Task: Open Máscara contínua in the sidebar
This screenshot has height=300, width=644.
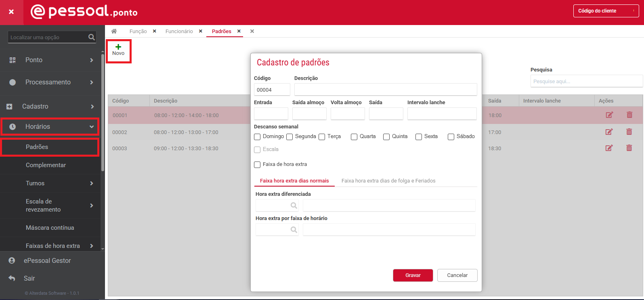Action: point(50,228)
